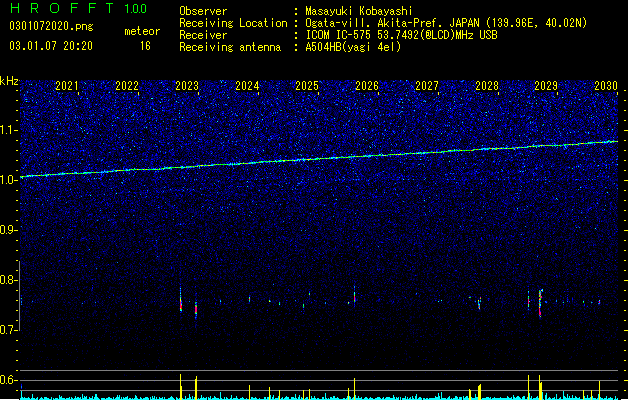This screenshot has height=400, width=629.
Task: Click the 1.0 kHz frequency label
Action: click(x=9, y=180)
